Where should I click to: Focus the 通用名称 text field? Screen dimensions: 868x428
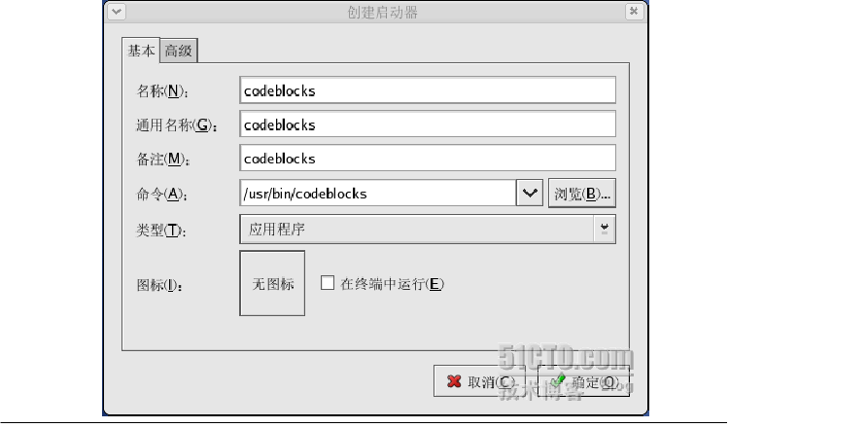tap(428, 125)
